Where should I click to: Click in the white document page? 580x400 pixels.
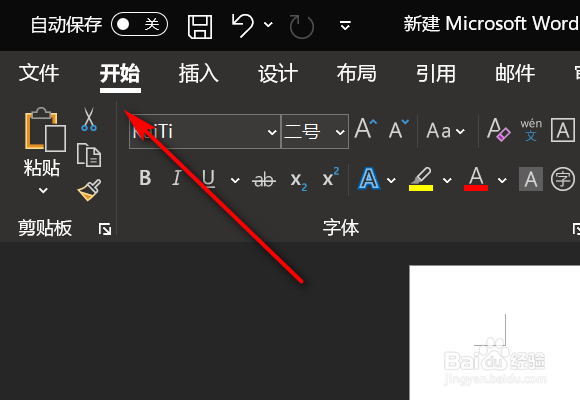point(495,332)
